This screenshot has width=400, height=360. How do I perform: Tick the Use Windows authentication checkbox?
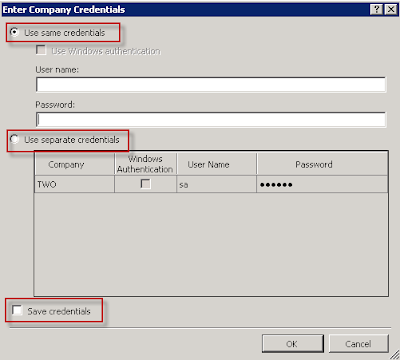tap(41, 50)
